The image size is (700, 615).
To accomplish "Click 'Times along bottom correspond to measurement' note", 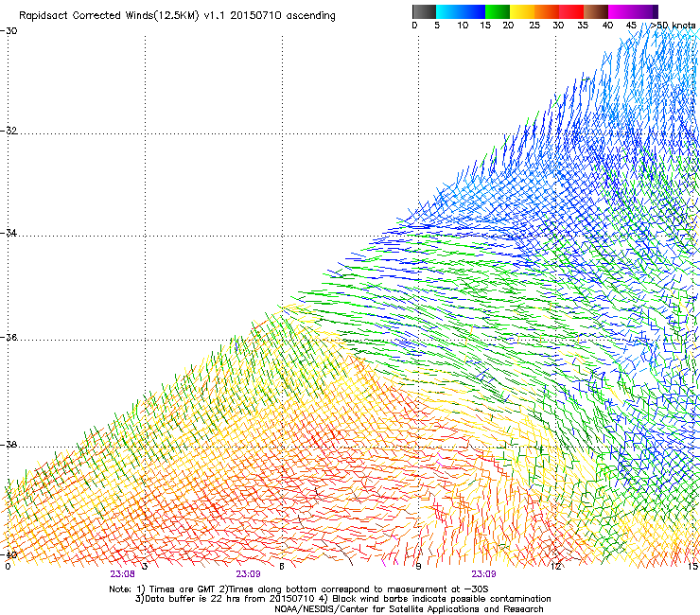I will point(339,589).
